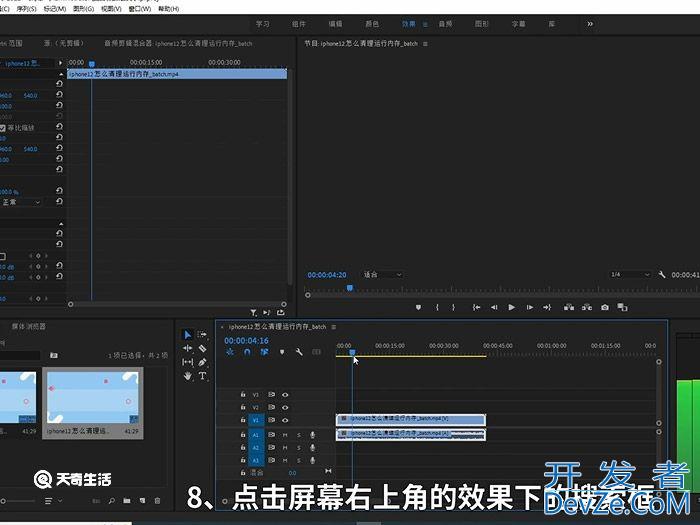Open Comparison View button
This screenshot has width=700, height=525.
(x=622, y=307)
